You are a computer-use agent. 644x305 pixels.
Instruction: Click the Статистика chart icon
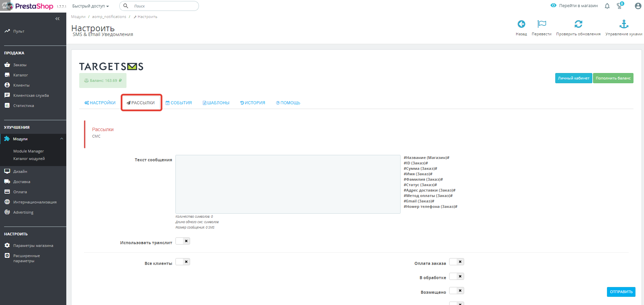(7, 105)
